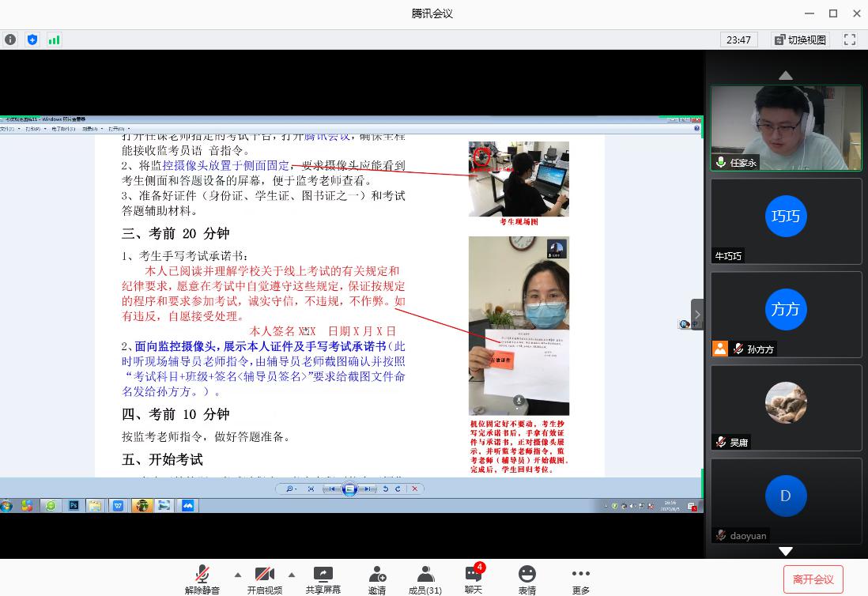Turn on camera with 开启视频
Viewport: 868px width, 596px height.
tap(264, 579)
